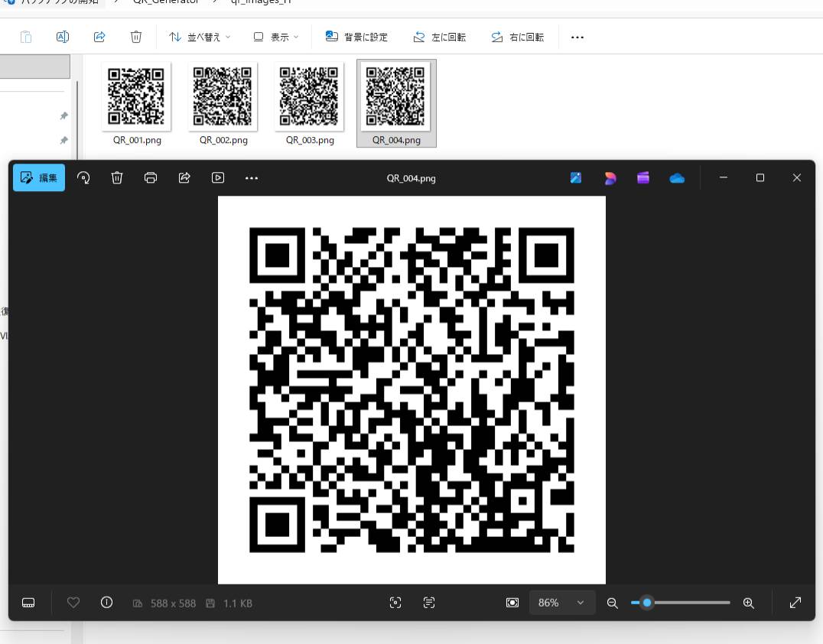Click the QR_004.png title in Photos

click(x=411, y=178)
